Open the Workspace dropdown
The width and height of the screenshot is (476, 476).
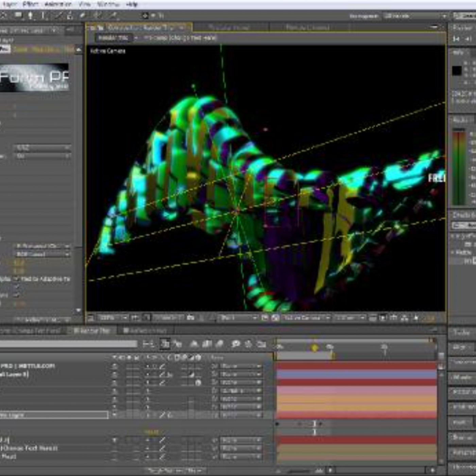(415, 16)
